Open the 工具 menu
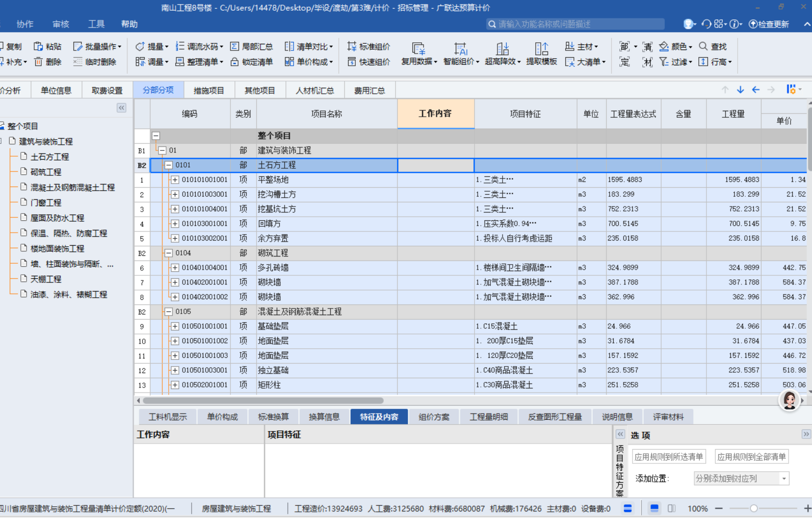The height and width of the screenshot is (518, 812). pyautogui.click(x=96, y=24)
